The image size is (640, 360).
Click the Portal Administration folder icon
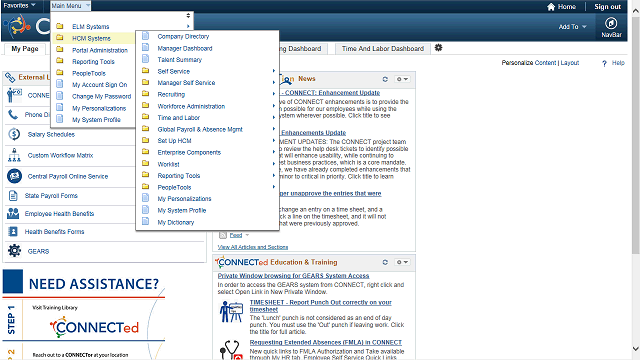click(x=60, y=49)
